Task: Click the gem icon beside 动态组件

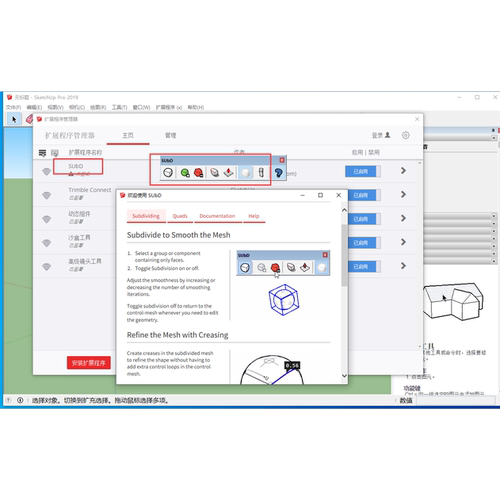Action: pyautogui.click(x=46, y=219)
